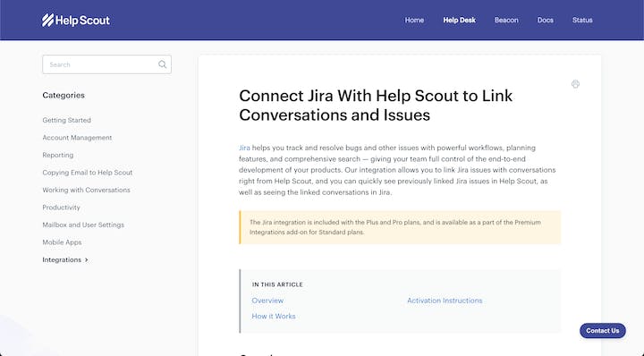Open the Mobile Apps category

click(x=62, y=242)
